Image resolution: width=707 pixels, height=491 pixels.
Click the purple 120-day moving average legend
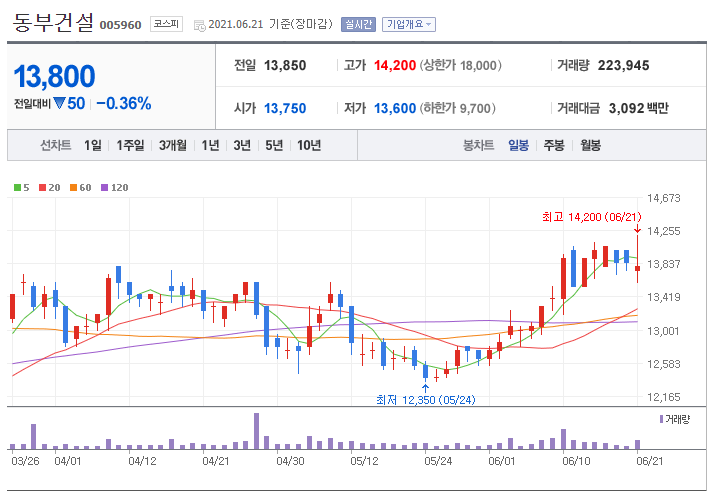pos(115,187)
